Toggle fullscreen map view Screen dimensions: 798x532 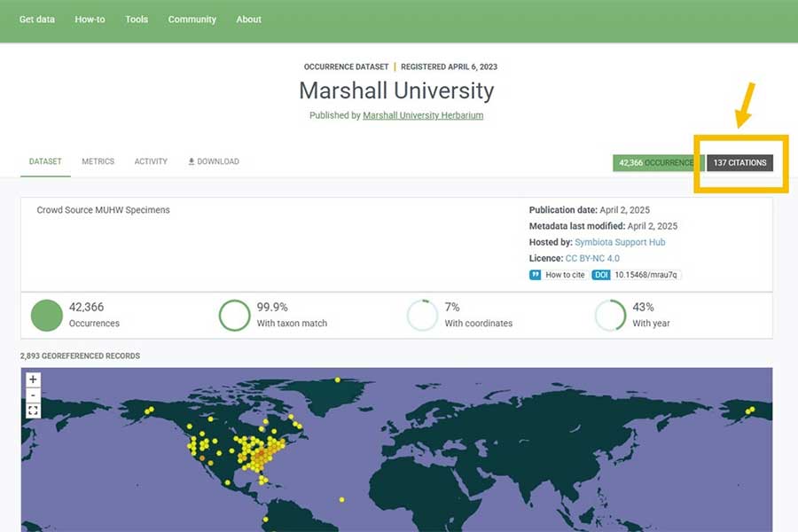pos(33,411)
